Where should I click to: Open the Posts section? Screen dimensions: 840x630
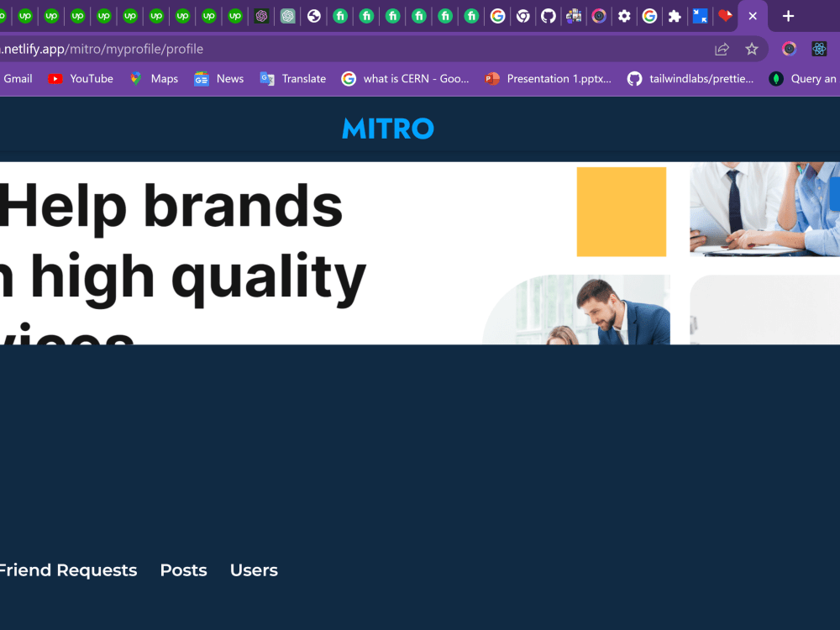pyautogui.click(x=183, y=570)
